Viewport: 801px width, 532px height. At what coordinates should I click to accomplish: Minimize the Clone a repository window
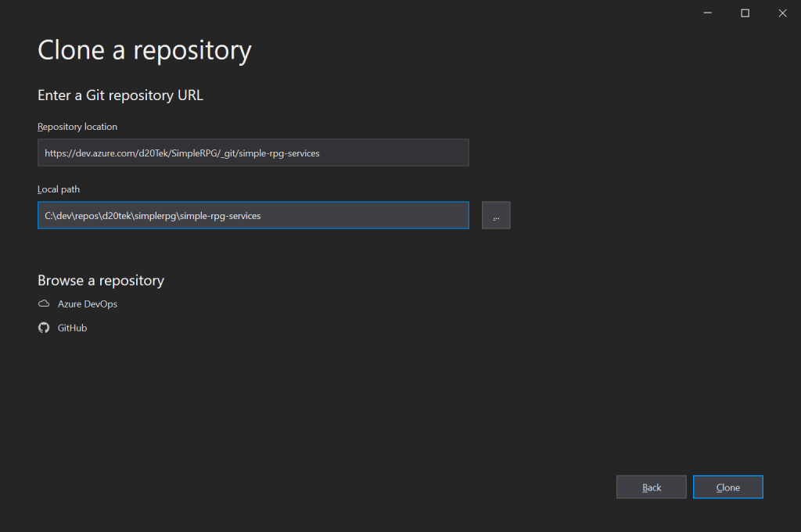click(707, 13)
